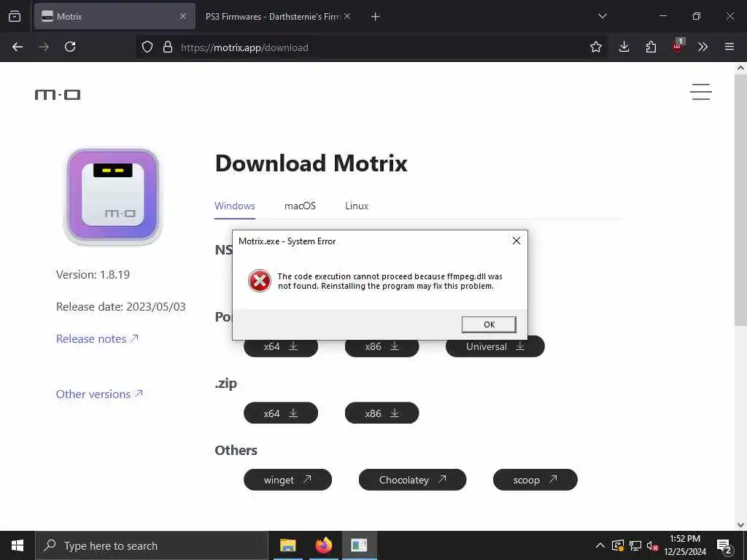Image resolution: width=747 pixels, height=560 pixels.
Task: List all tabs dropdown arrow
Action: coord(602,16)
